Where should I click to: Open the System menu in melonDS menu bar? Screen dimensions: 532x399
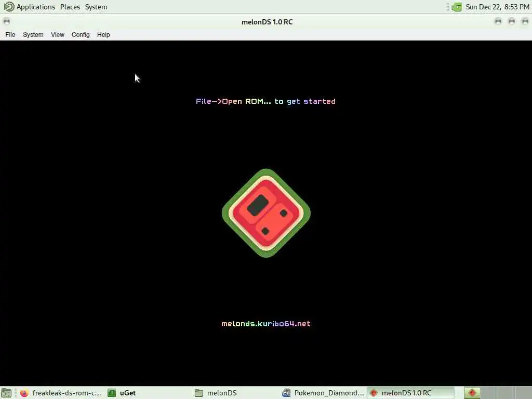[33, 35]
